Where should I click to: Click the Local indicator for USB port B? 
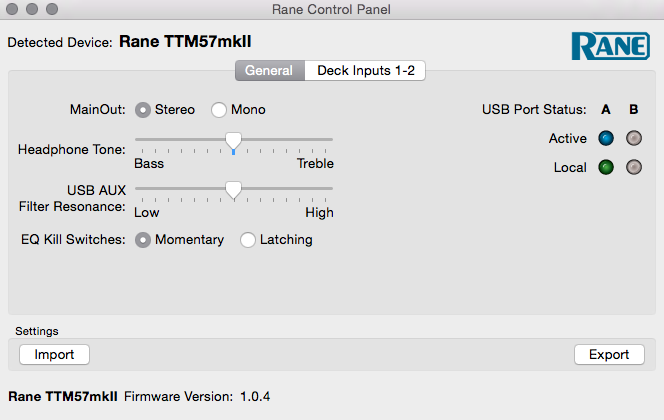tap(633, 167)
